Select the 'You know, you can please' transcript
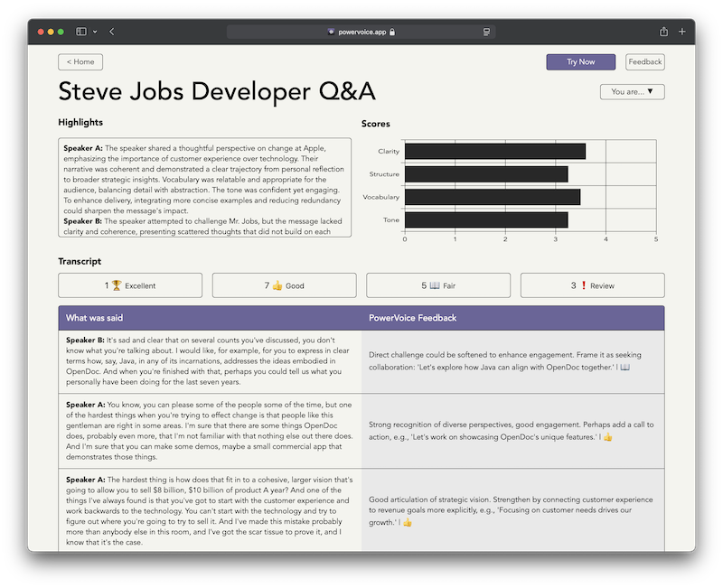Image resolution: width=723 pixels, height=588 pixels. (x=210, y=431)
